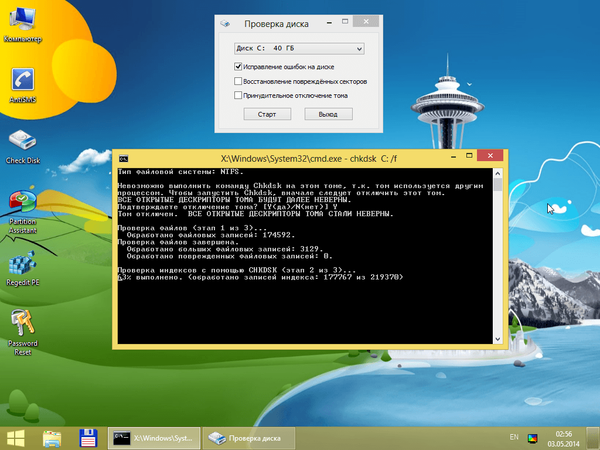Close the cmd.exe chkdsk window
The height and width of the screenshot is (450, 600).
[490, 155]
